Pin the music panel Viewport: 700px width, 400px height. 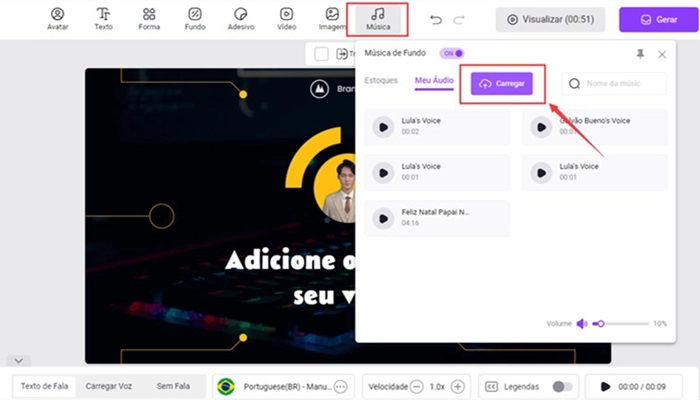point(640,54)
